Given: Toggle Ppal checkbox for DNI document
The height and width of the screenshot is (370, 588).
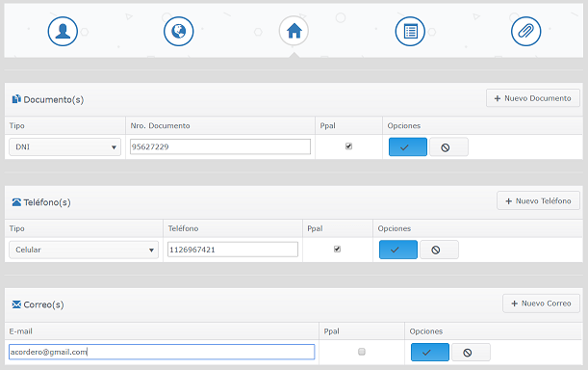Looking at the screenshot, I should click(x=348, y=146).
